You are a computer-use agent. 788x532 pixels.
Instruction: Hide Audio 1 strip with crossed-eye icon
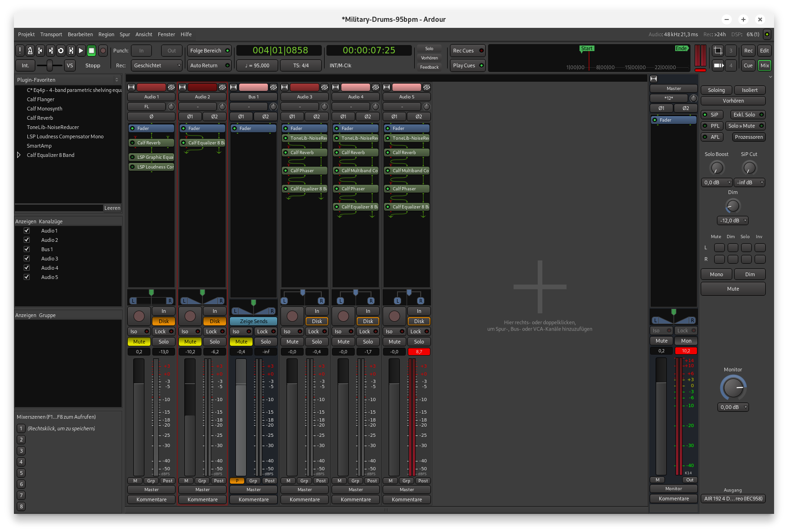pyautogui.click(x=171, y=87)
